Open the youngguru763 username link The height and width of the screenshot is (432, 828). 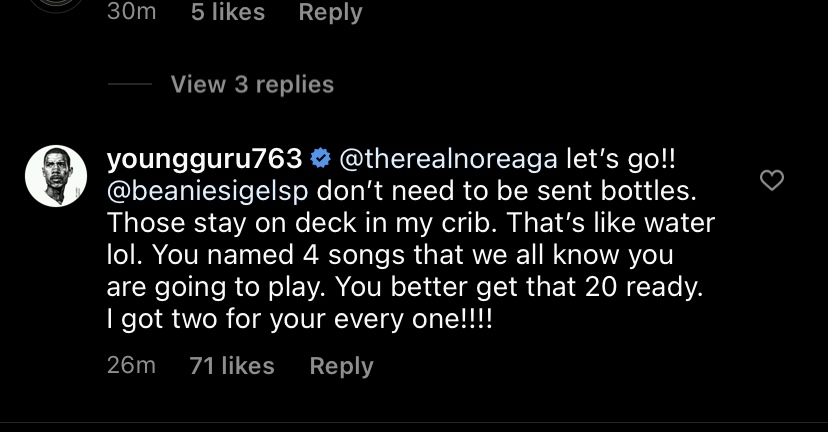[x=203, y=158]
